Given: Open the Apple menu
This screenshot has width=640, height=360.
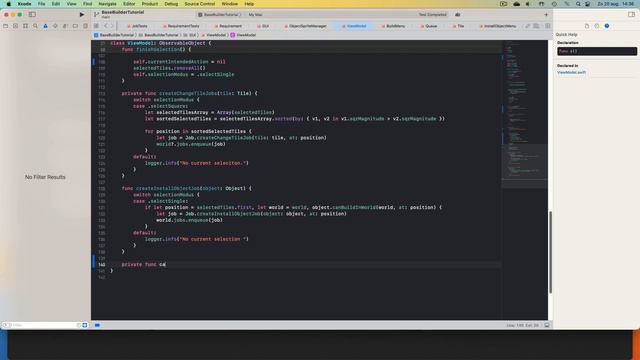Looking at the screenshot, I should tap(9, 4).
